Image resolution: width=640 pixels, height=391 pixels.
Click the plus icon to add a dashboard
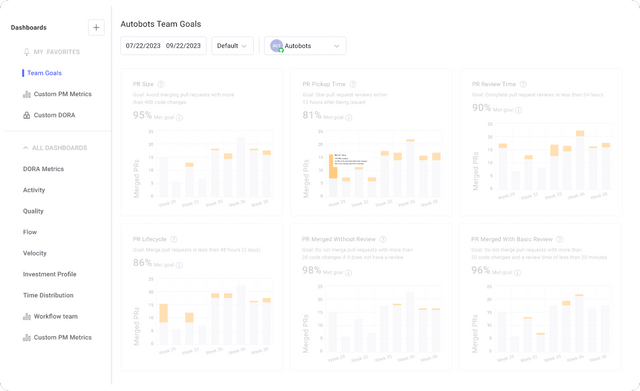point(96,27)
